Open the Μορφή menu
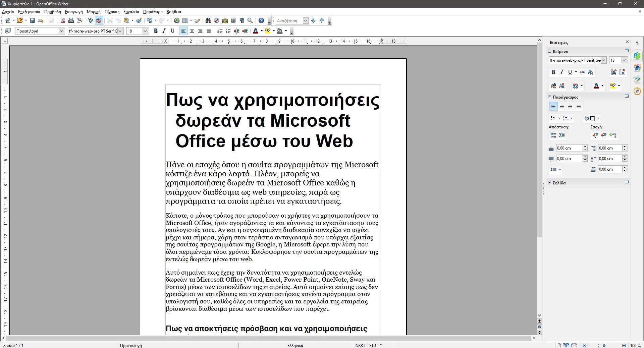644x348 pixels. [x=94, y=12]
